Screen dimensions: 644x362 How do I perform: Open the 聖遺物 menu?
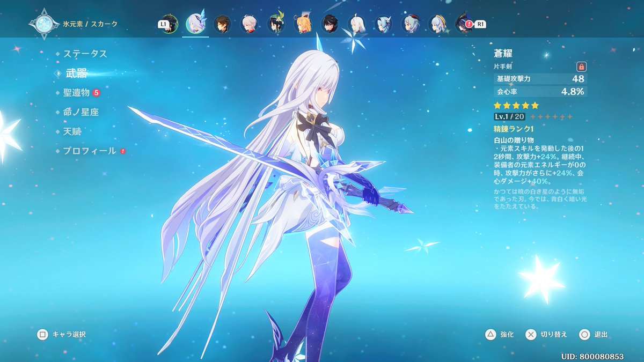tap(76, 93)
